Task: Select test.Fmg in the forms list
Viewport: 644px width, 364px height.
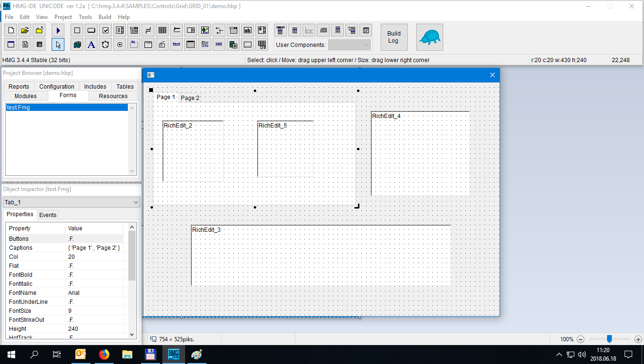Action: [66, 108]
